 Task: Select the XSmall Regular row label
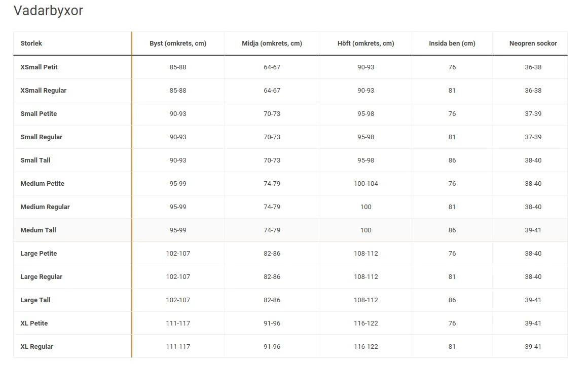click(x=44, y=90)
